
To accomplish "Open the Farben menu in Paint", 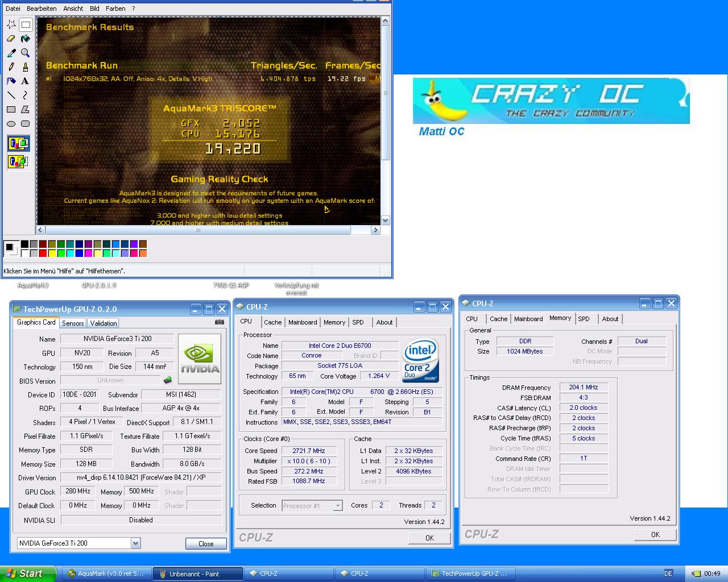I will tap(115, 9).
